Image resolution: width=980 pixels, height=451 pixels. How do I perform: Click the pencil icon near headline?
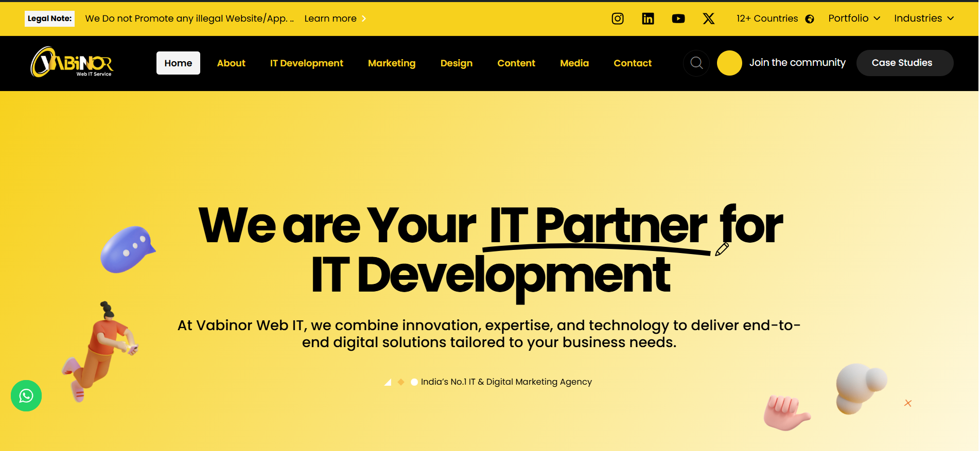click(x=722, y=249)
